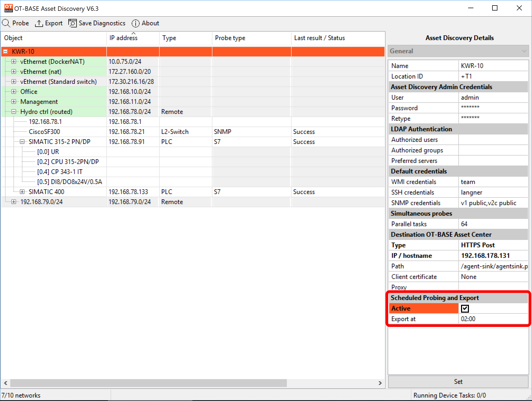Viewport: 532px width, 401px height.
Task: Select the [0.2] CPU 315-2PN/DP module
Action: pyautogui.click(x=68, y=162)
